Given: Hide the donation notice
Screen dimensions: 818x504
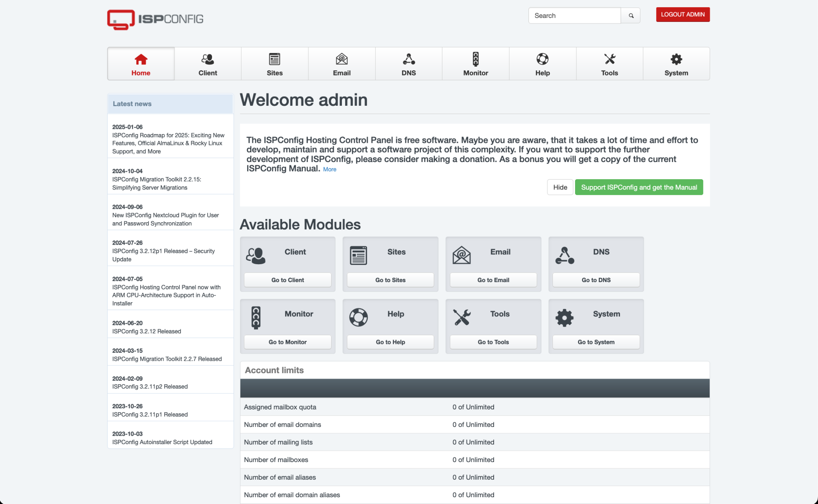Looking at the screenshot, I should coord(560,187).
